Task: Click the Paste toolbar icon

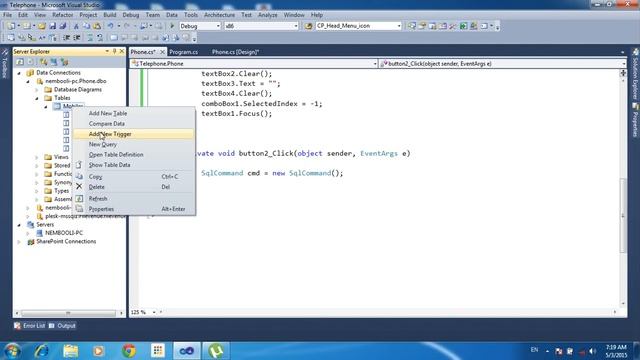Action: tap(97, 26)
